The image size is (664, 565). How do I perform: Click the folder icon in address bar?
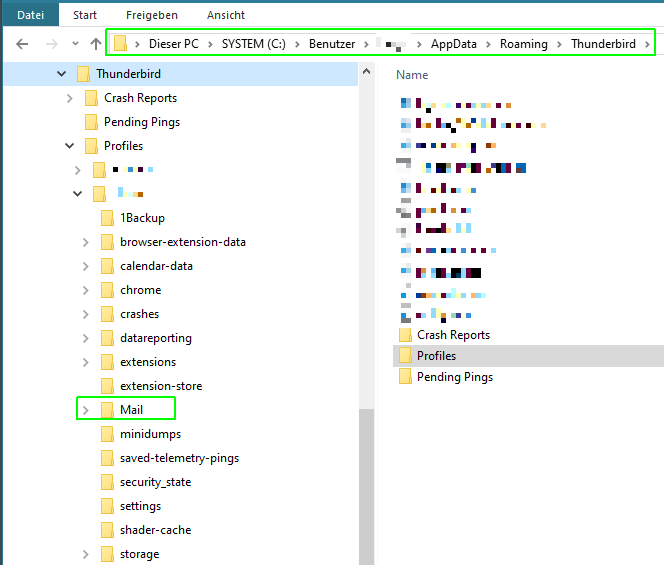click(x=120, y=43)
